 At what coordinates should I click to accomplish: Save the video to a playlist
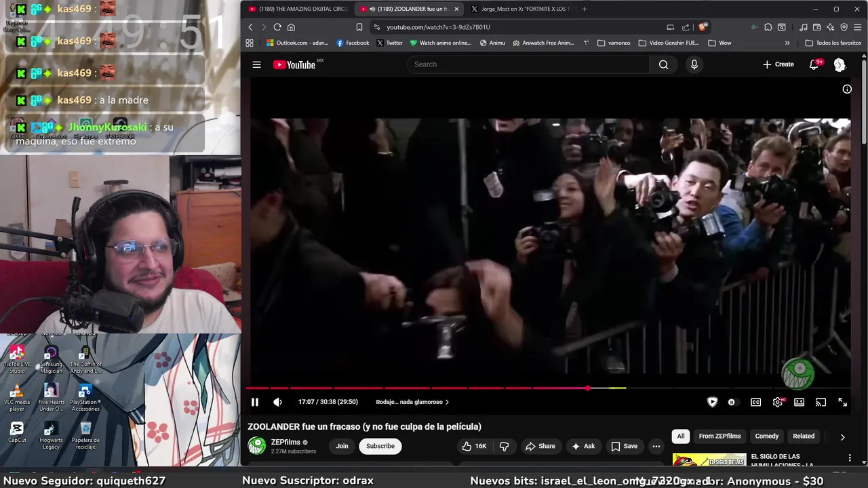[x=625, y=446]
